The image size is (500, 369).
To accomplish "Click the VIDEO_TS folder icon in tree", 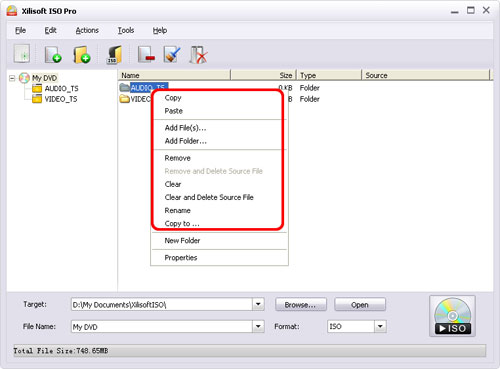I will pyautogui.click(x=37, y=99).
